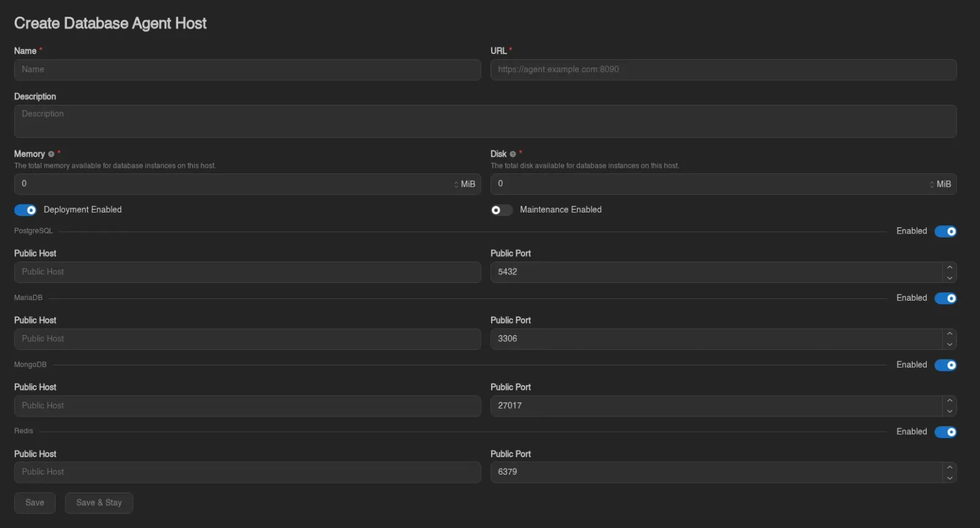This screenshot has height=528, width=980.
Task: Switch off the MongoDB Enabled toggle
Action: tap(946, 365)
